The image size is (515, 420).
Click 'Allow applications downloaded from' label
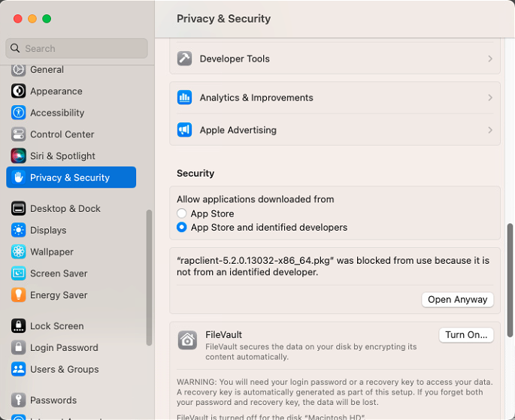click(255, 199)
